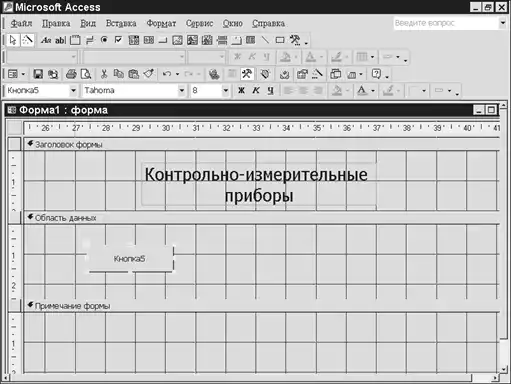The image size is (511, 384).
Task: Open the object list dropdown showing Кнопка5
Action: 73,90
